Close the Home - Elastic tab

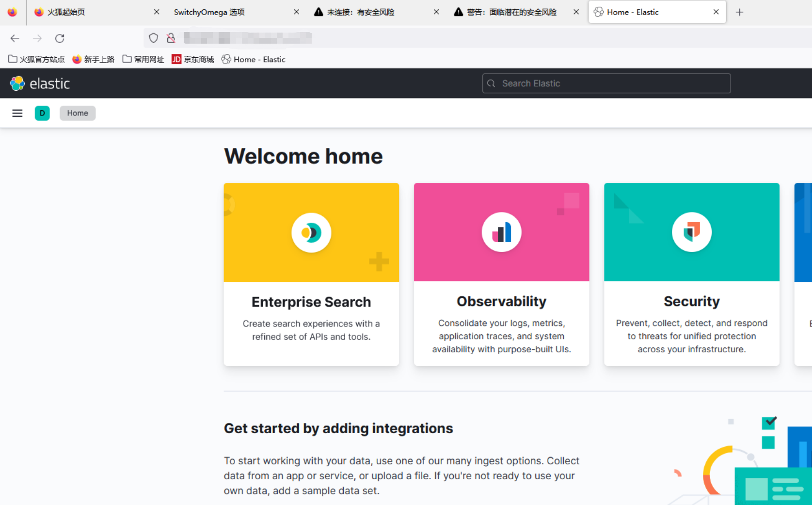point(716,12)
